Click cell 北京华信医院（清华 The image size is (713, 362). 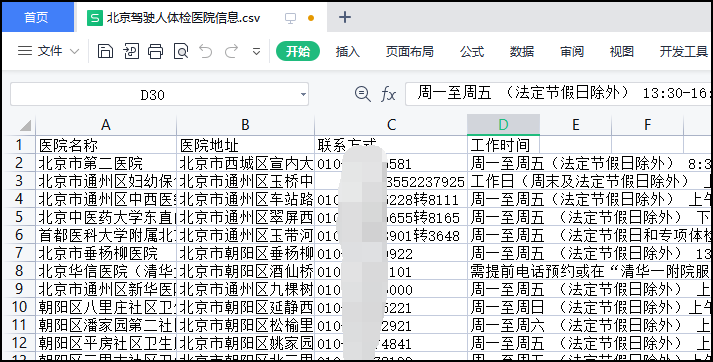[105, 272]
